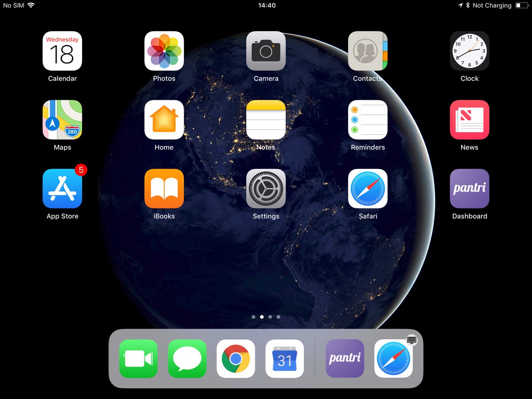Open the Home app
The image size is (532, 399).
click(164, 120)
